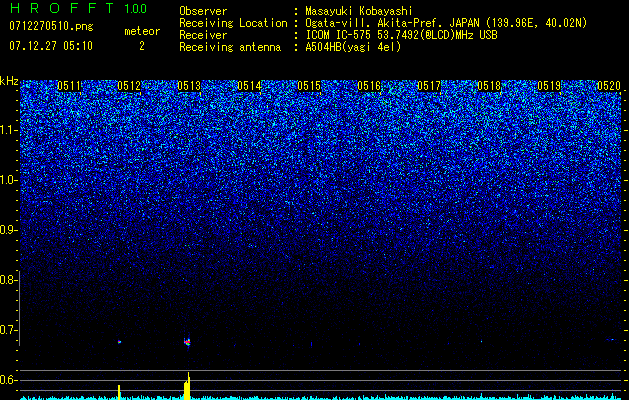Select the 0520 time marker
629x400 pixels.
609,86
